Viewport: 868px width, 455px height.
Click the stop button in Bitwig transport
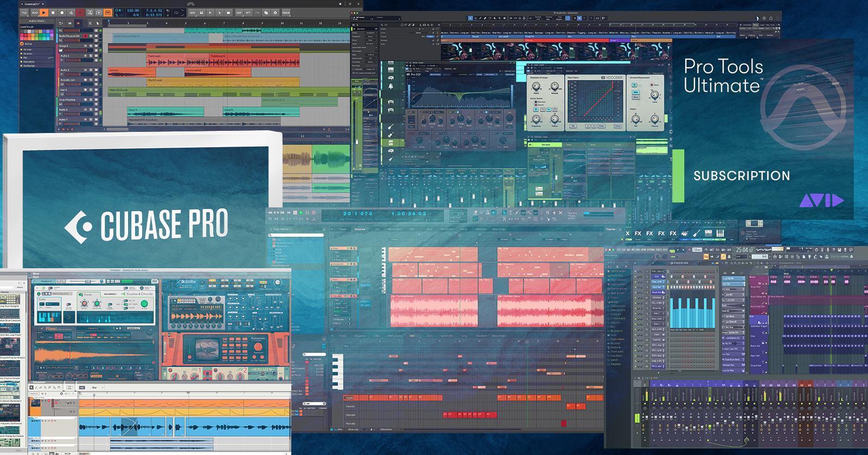[53, 12]
